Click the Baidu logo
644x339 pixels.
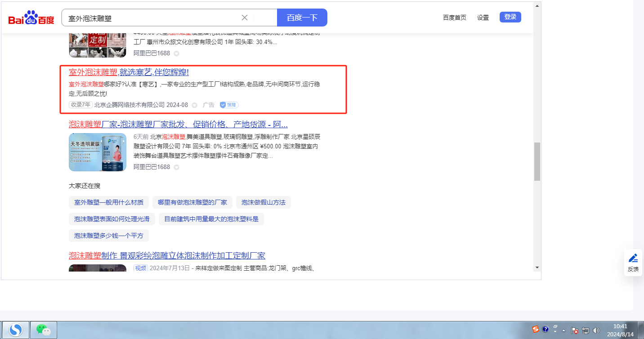(x=31, y=18)
